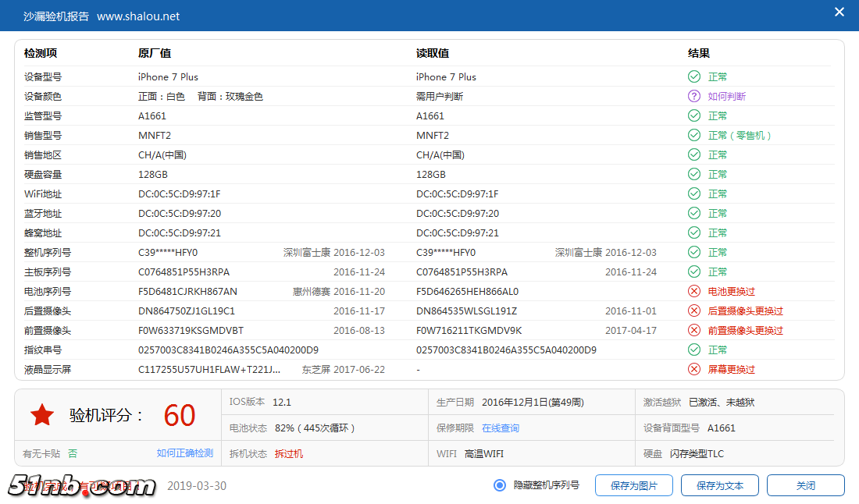859x504 pixels.
Task: Click the green check icon next to 指纹串号
Action: pos(694,350)
